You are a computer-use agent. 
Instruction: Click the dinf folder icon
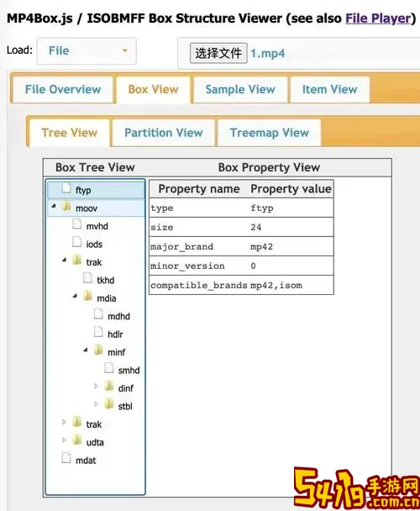pyautogui.click(x=109, y=387)
